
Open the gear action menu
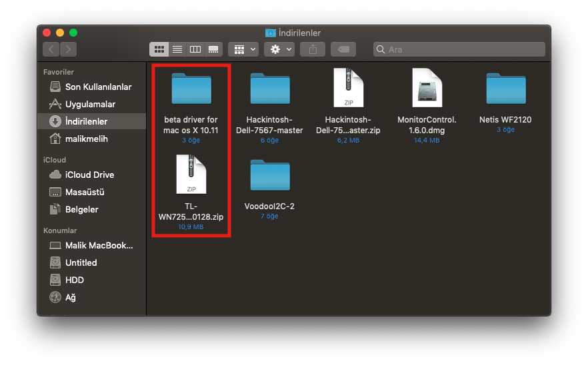(279, 49)
